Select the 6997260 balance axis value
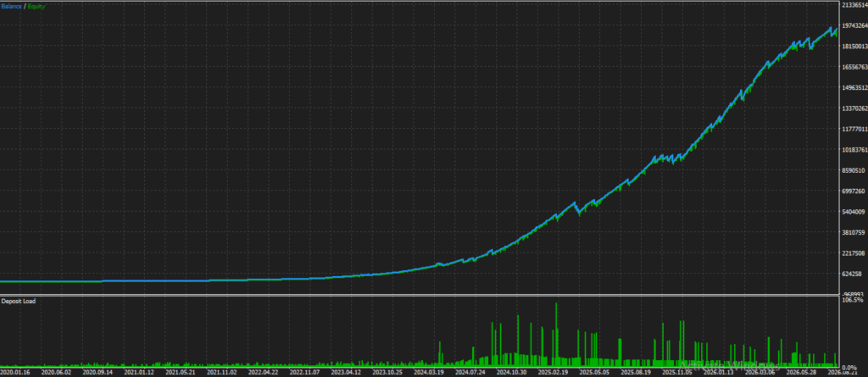Viewport: 868px width, 377px height. coord(853,191)
